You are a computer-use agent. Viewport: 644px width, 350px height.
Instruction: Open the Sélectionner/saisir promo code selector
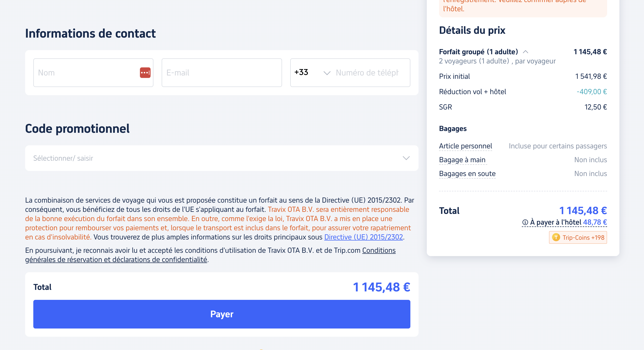coord(205,158)
